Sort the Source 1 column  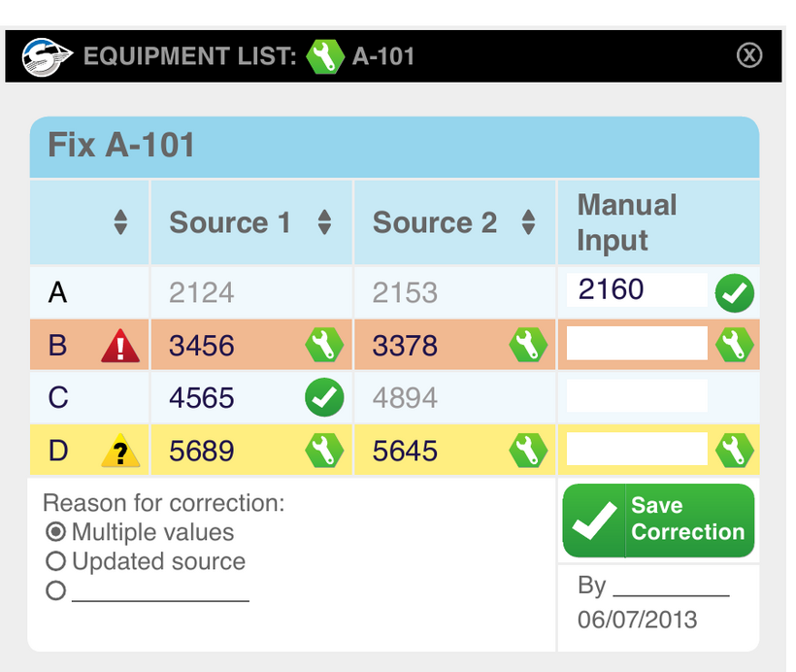click(324, 222)
